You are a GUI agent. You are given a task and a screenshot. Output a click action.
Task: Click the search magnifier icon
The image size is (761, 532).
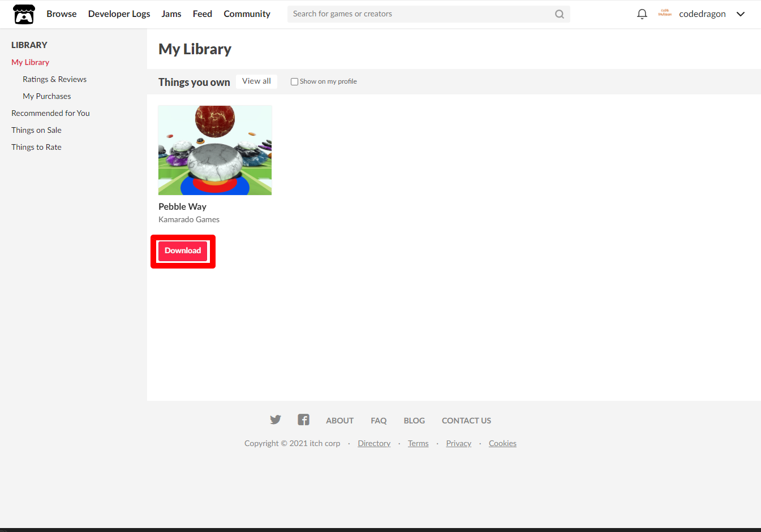(x=560, y=14)
